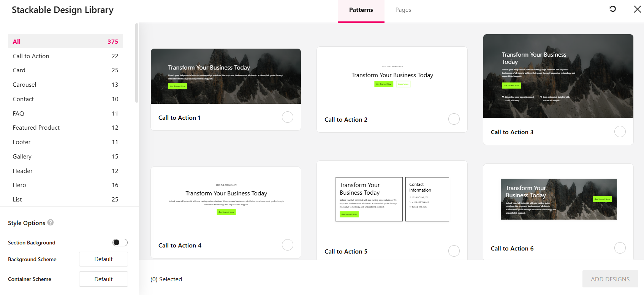
Task: Select the Call to Action 1 radio circle
Action: coord(288,117)
